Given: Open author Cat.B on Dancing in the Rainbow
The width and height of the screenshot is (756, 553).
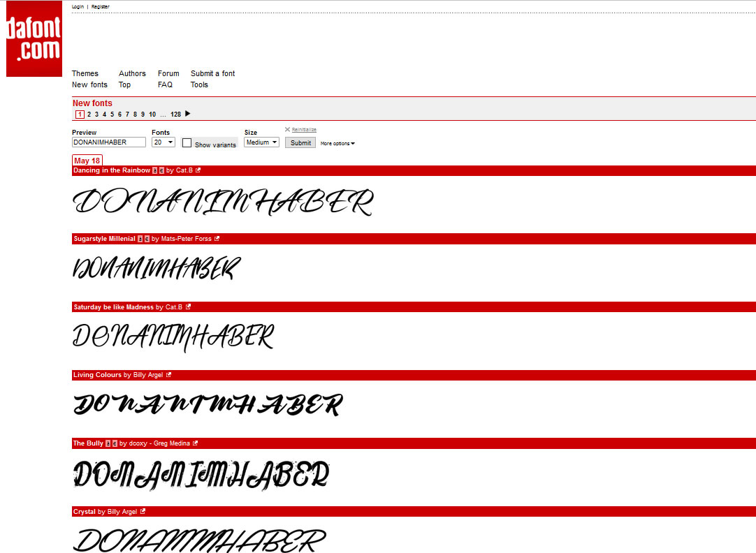Looking at the screenshot, I should click(x=184, y=170).
